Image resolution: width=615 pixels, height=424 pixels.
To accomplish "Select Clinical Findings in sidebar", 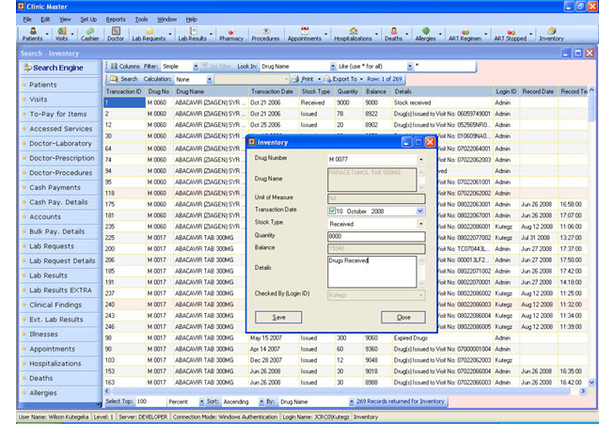I will (x=55, y=305).
